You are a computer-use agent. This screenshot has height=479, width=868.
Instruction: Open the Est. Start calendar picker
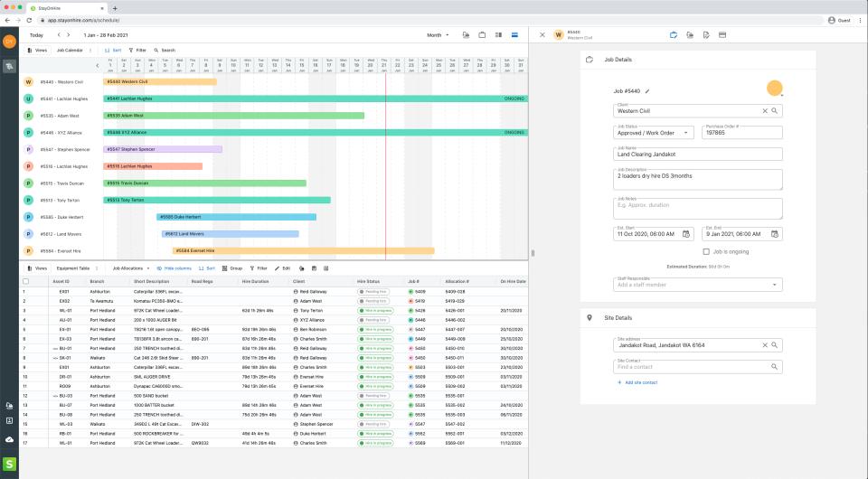[686, 233]
